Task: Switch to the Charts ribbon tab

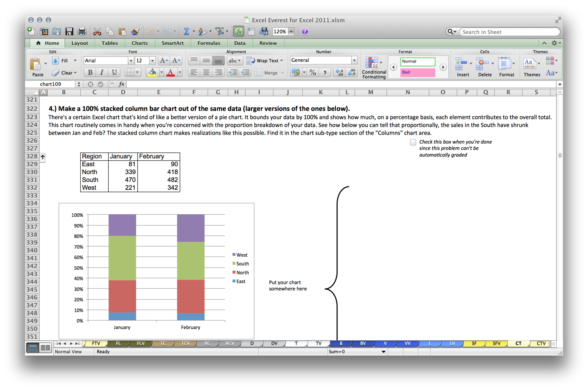Action: [140, 43]
